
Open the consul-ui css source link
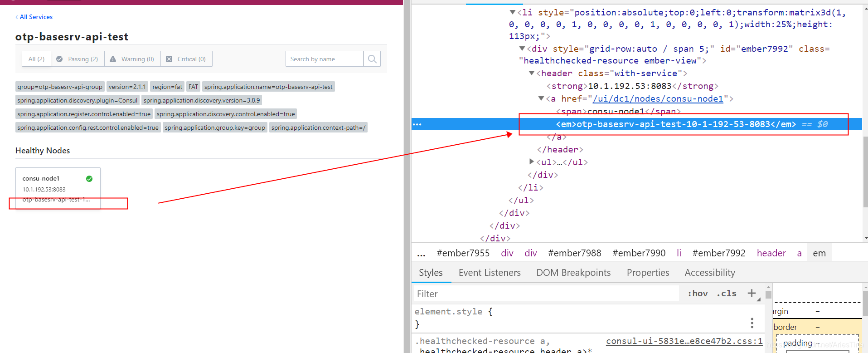pos(684,341)
